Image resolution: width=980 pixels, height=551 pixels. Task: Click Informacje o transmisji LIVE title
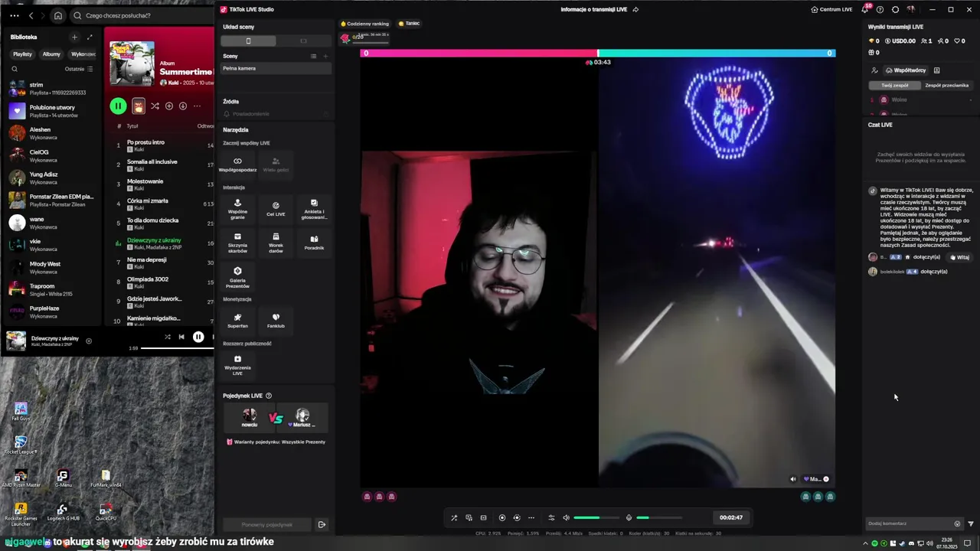pyautogui.click(x=594, y=9)
